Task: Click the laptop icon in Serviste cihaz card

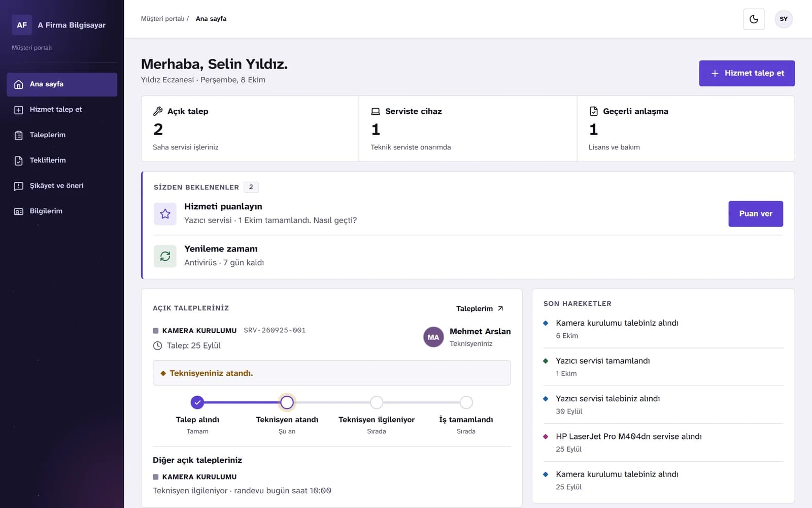Action: [376, 111]
